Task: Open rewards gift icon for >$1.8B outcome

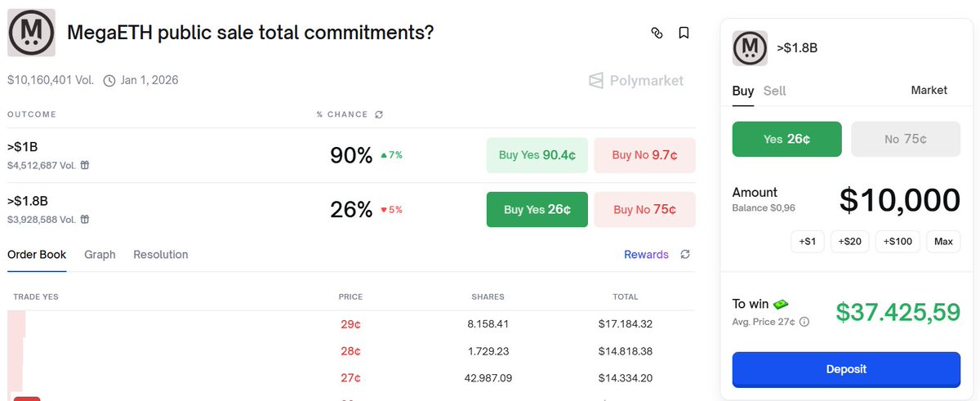Action: coord(85,219)
